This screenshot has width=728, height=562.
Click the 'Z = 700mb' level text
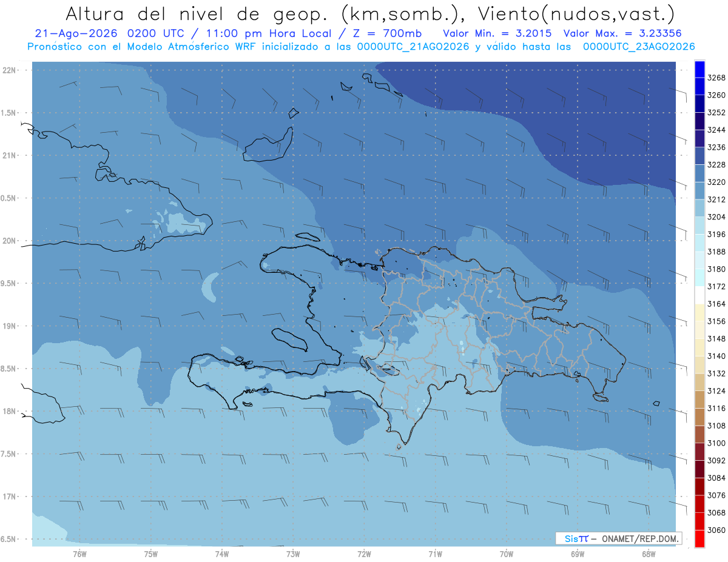coord(383,33)
